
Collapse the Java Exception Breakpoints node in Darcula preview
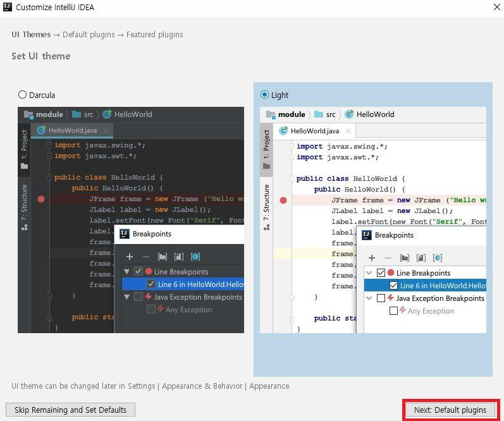[127, 296]
